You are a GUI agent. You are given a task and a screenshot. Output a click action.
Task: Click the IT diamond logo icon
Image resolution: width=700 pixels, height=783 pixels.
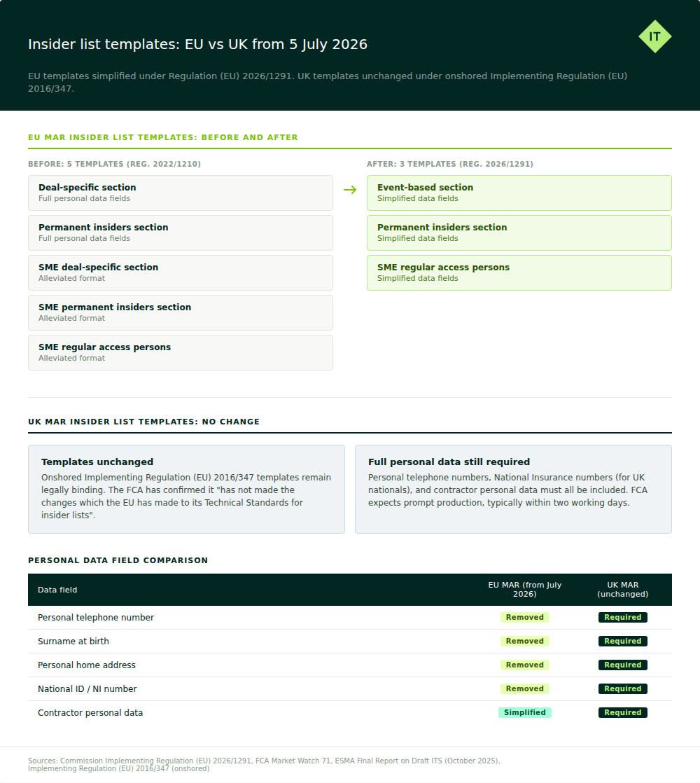(654, 36)
